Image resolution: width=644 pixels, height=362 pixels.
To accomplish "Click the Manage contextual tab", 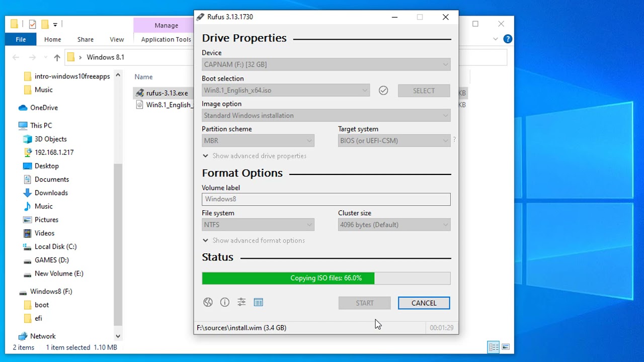I will [166, 25].
